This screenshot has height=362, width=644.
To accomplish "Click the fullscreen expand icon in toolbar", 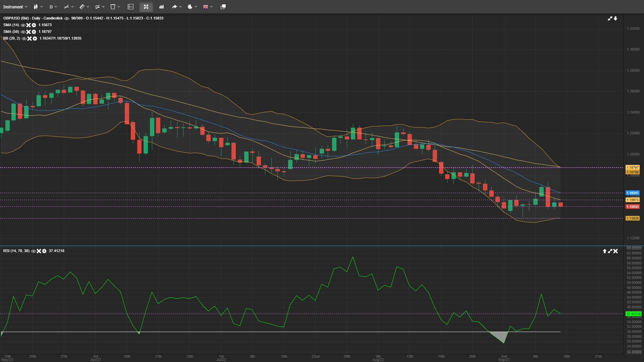I will [x=146, y=7].
